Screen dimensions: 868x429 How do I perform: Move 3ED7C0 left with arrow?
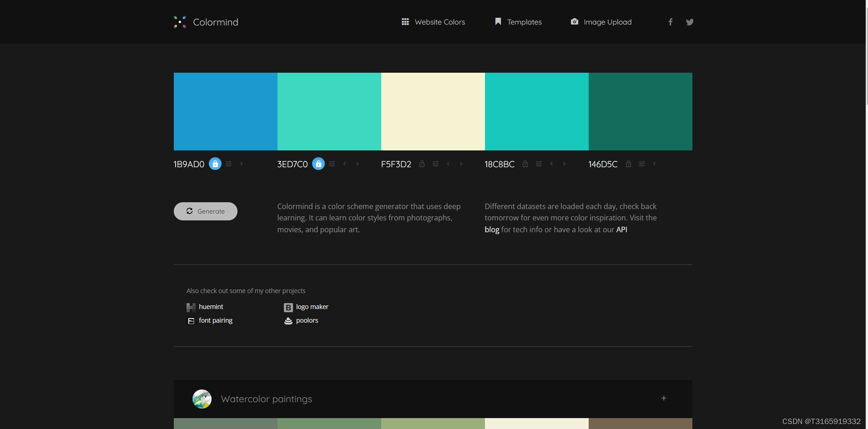coord(344,164)
